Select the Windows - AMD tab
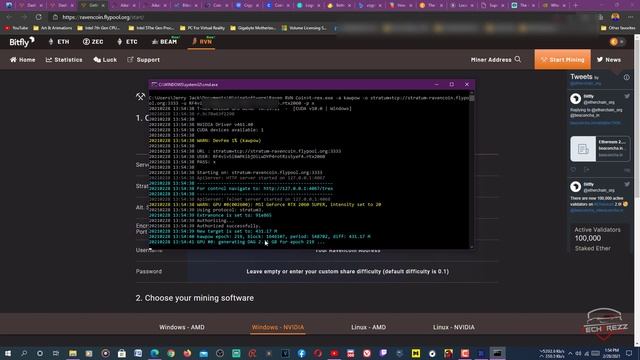The image size is (640, 360). [x=182, y=327]
